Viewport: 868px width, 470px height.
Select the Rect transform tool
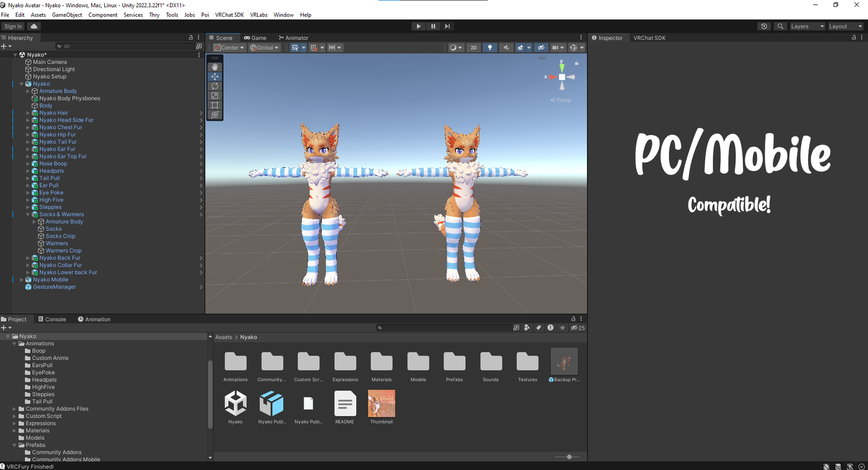215,105
